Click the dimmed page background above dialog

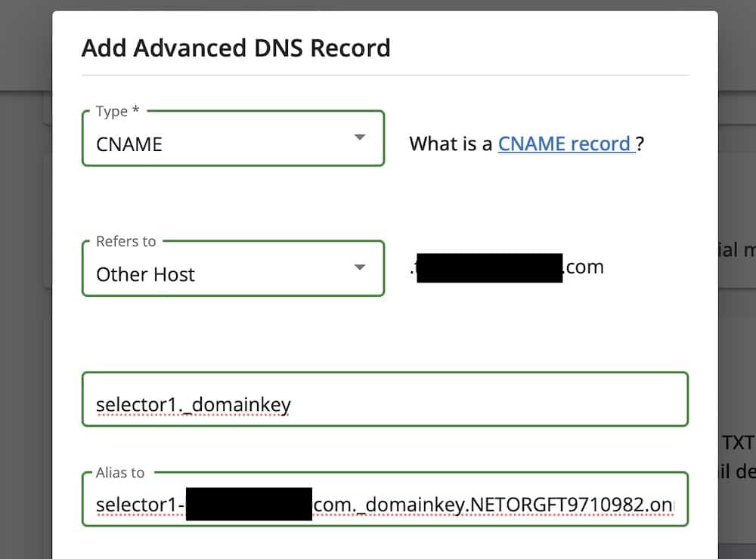tap(378, 5)
